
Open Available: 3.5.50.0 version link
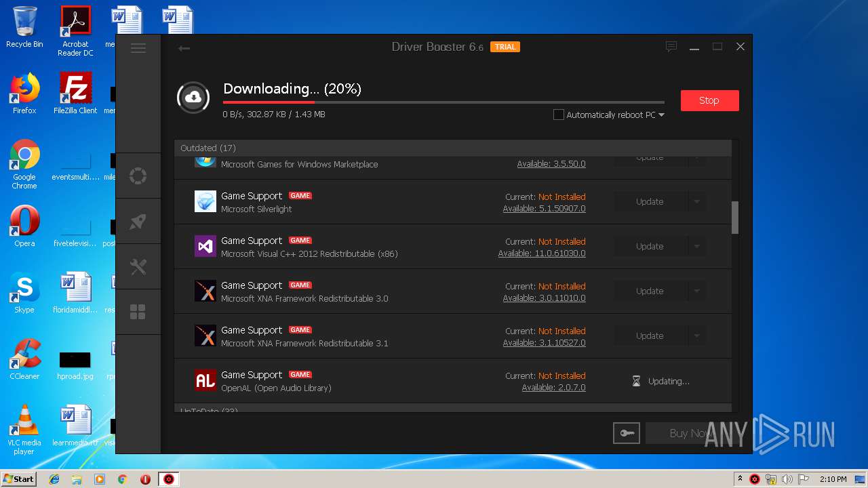[x=551, y=164]
